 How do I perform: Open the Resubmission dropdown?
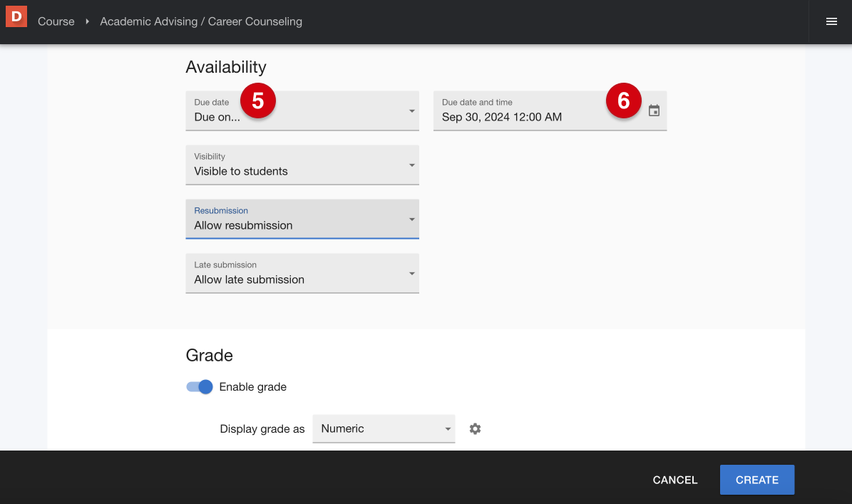302,220
